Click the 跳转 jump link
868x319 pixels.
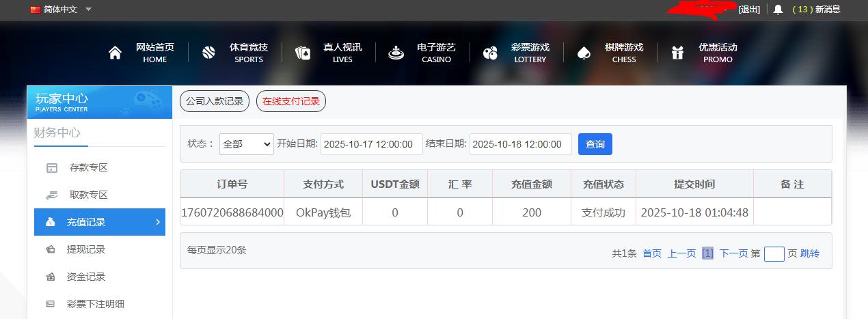810,253
